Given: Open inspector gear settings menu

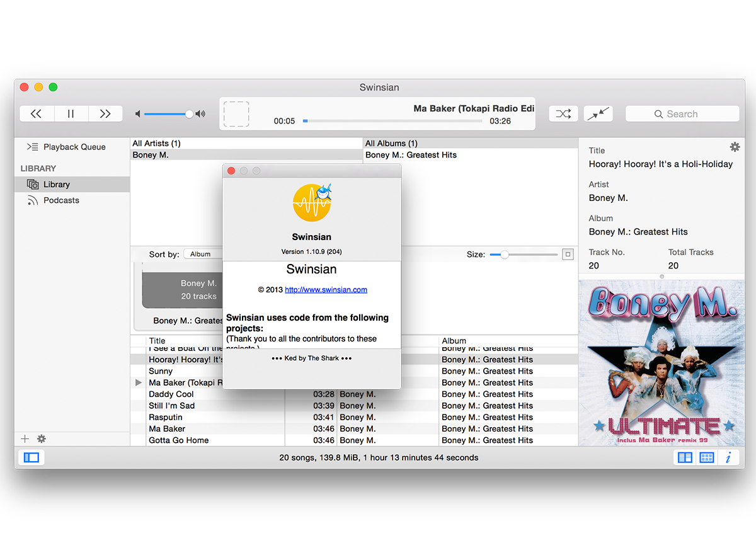Looking at the screenshot, I should tap(735, 147).
